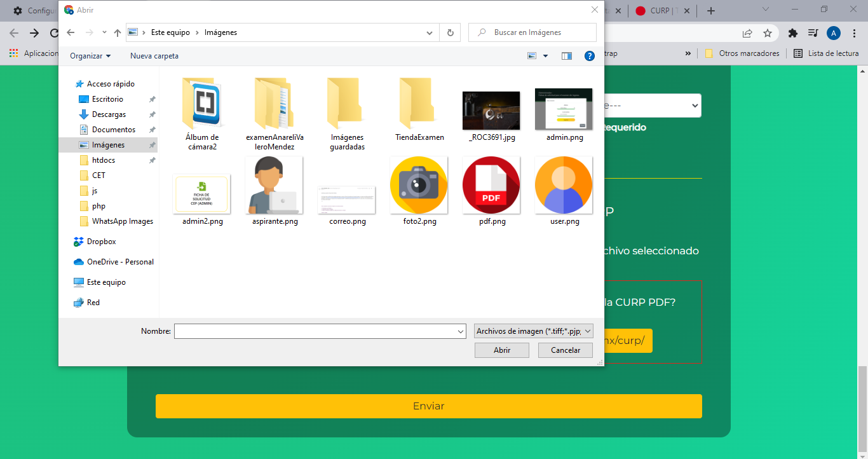Click the Refresh button in address bar
The width and height of the screenshot is (868, 459).
pyautogui.click(x=451, y=32)
